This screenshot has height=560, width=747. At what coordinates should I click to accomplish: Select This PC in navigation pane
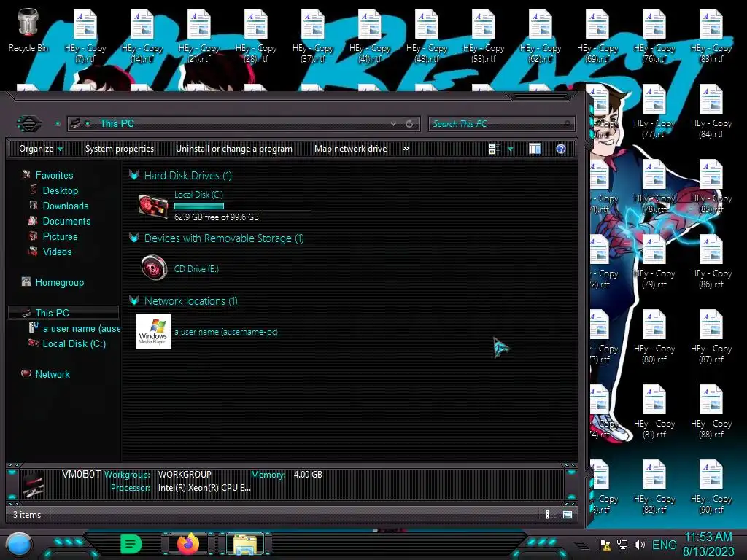point(52,313)
